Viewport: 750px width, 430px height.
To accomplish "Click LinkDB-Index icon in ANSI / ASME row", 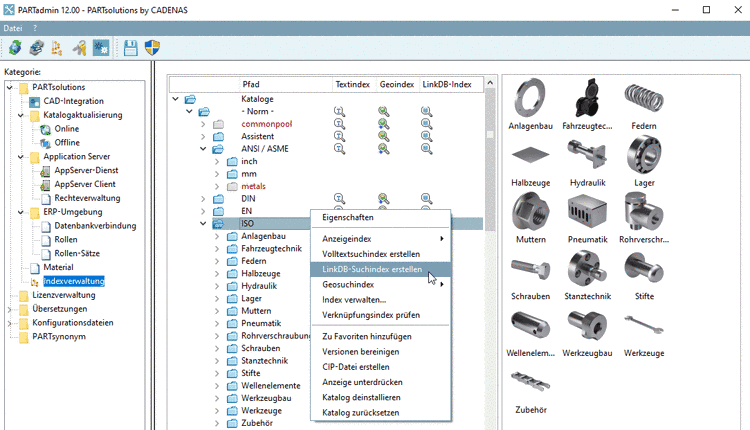I will pos(426,149).
